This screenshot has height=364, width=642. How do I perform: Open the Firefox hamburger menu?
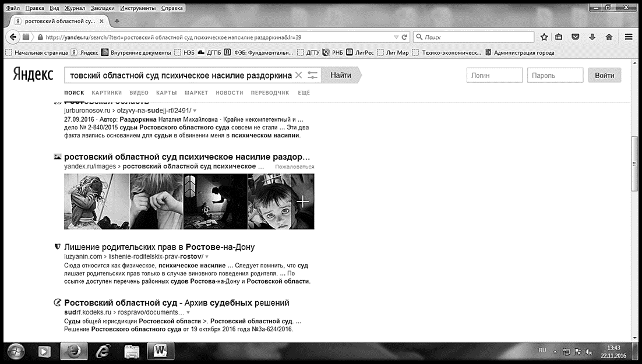pyautogui.click(x=629, y=37)
